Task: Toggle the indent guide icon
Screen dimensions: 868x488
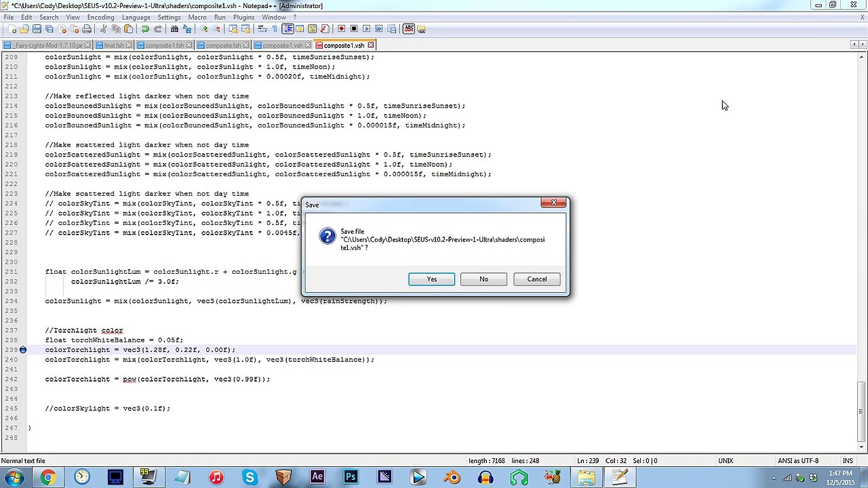Action: coord(287,29)
